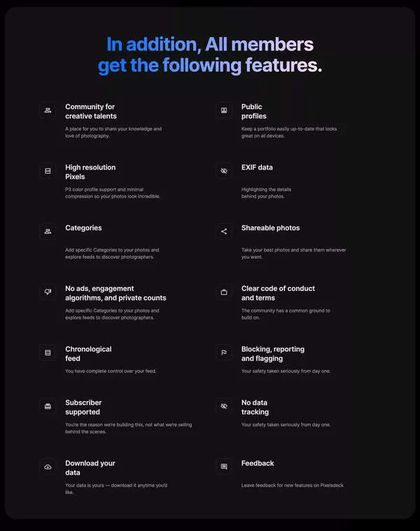Click the Shareable photos share icon
The width and height of the screenshot is (420, 531).
click(x=224, y=232)
